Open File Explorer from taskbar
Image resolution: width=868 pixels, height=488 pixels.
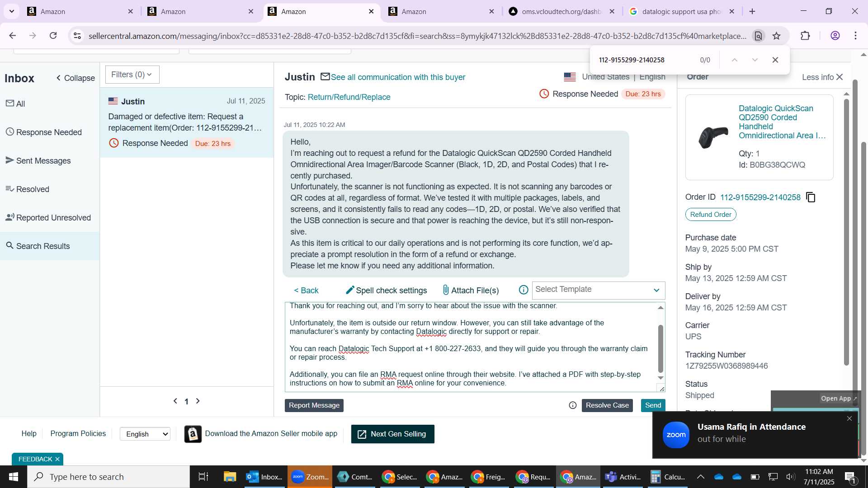pos(230,477)
